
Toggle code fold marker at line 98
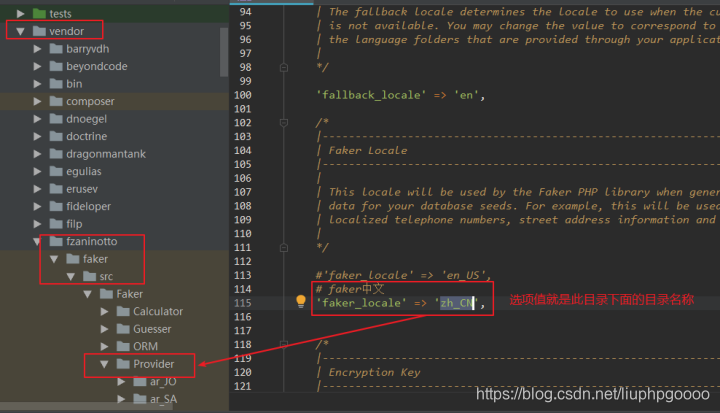pyautogui.click(x=284, y=68)
